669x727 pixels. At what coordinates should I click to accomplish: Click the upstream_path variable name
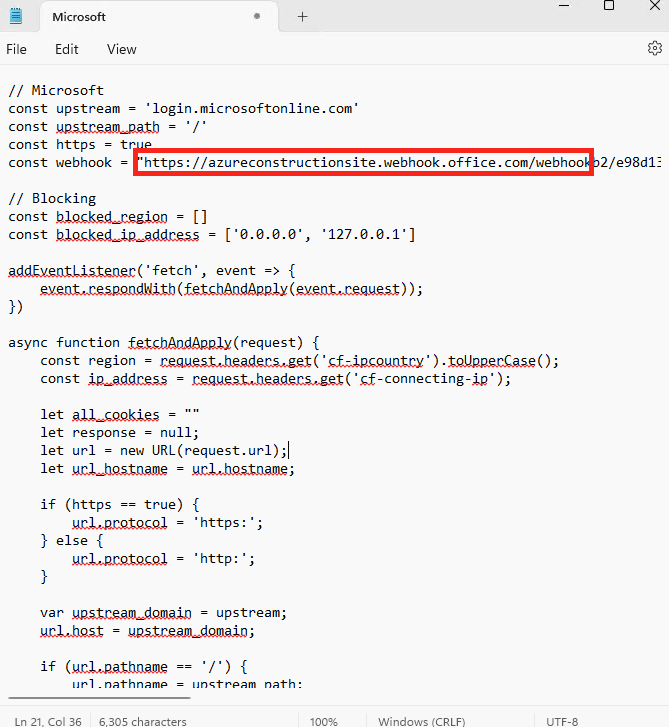pyautogui.click(x=108, y=127)
